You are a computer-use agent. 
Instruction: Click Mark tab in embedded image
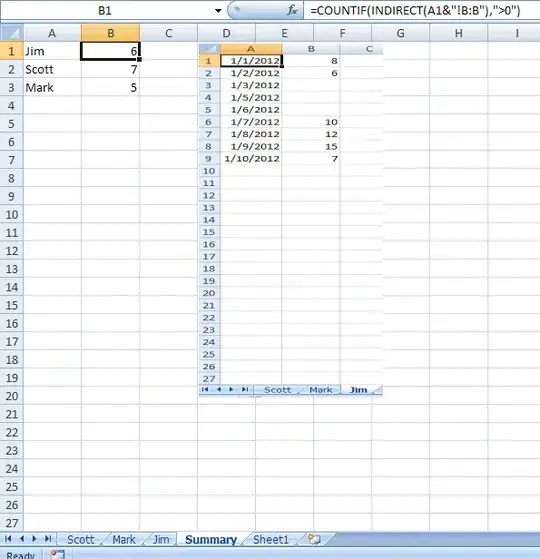(321, 390)
